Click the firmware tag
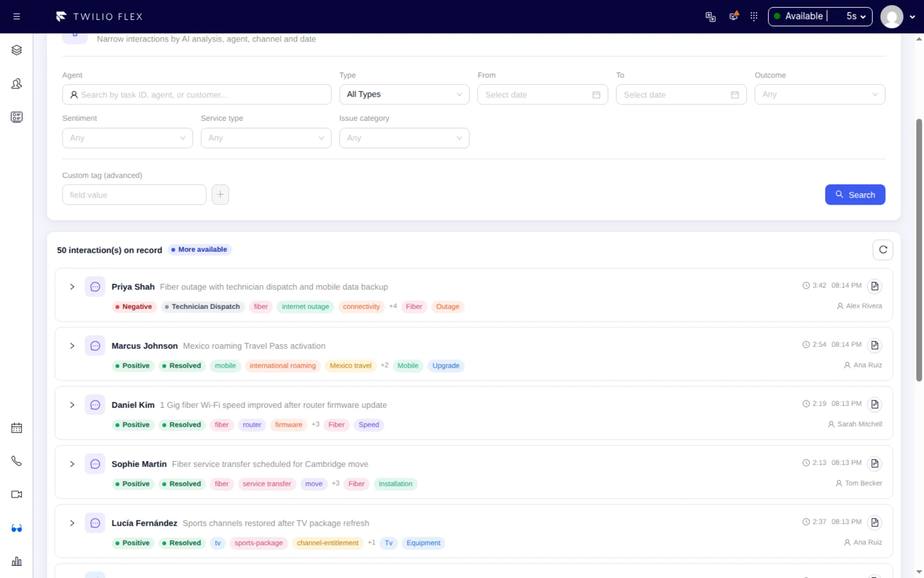 coord(288,425)
